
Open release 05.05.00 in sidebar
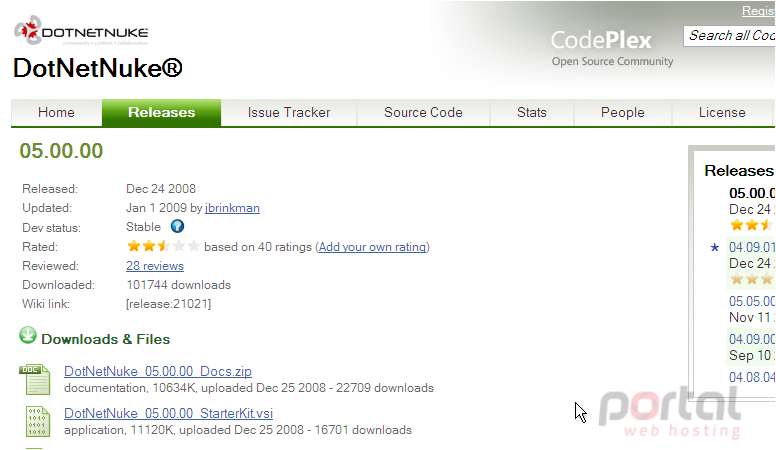tap(752, 301)
